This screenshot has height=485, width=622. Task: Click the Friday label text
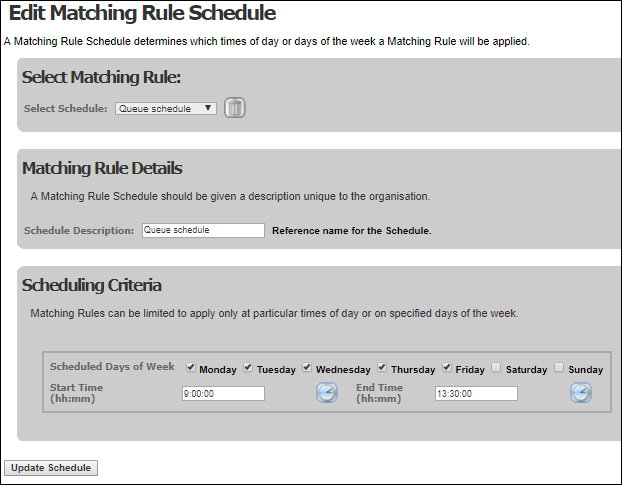470,370
